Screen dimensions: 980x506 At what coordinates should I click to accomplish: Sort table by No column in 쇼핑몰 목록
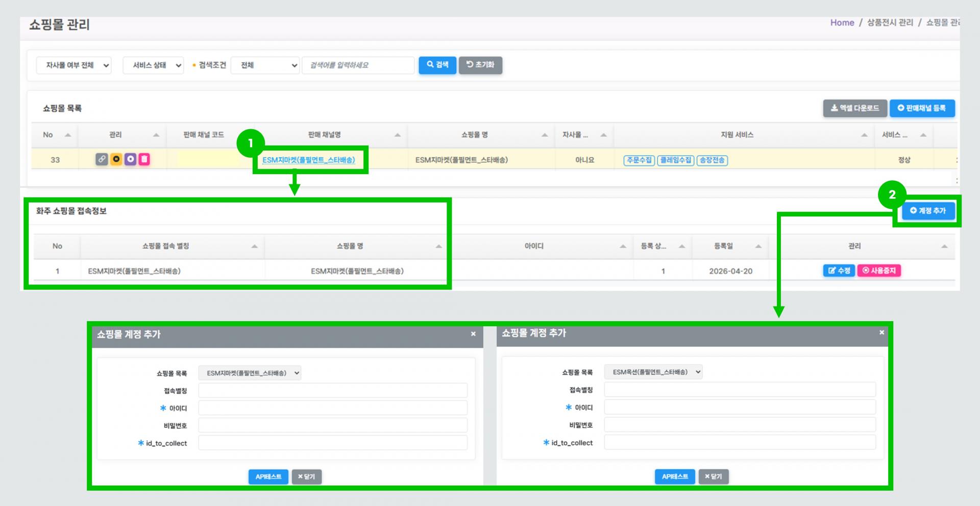[68, 135]
